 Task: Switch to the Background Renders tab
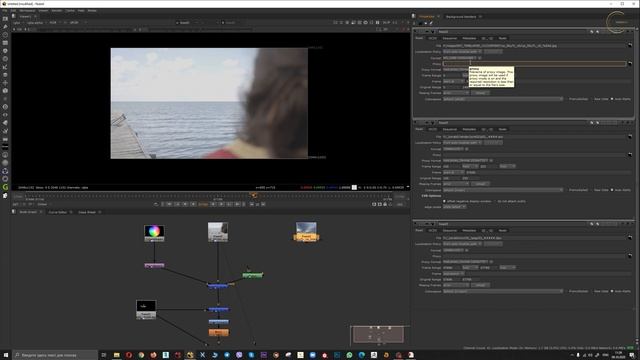(461, 17)
